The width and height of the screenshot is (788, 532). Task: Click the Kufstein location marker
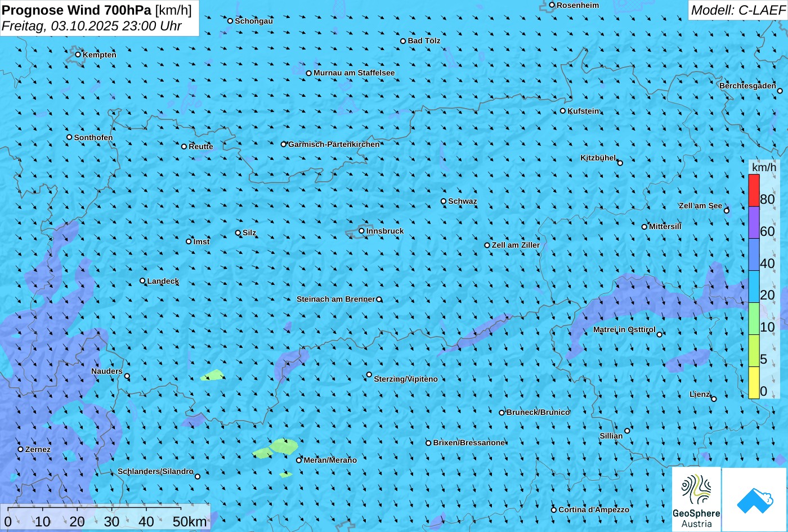[563, 111]
